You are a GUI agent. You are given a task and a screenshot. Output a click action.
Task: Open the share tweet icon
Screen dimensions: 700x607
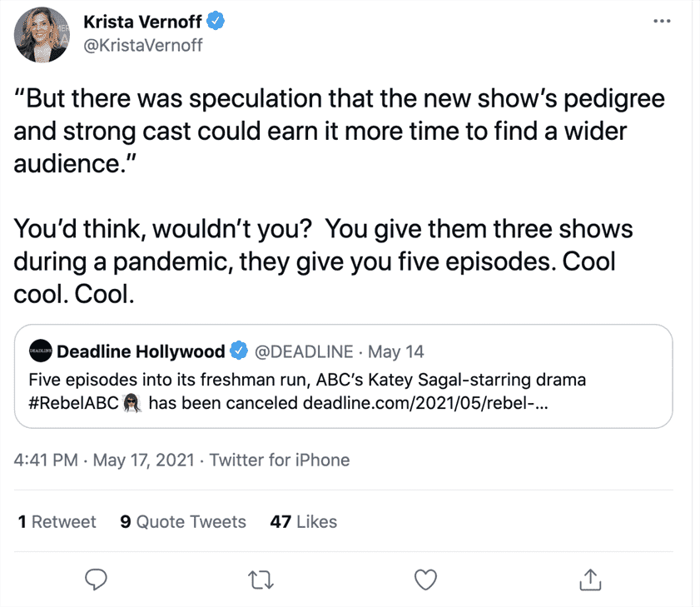pos(589,577)
